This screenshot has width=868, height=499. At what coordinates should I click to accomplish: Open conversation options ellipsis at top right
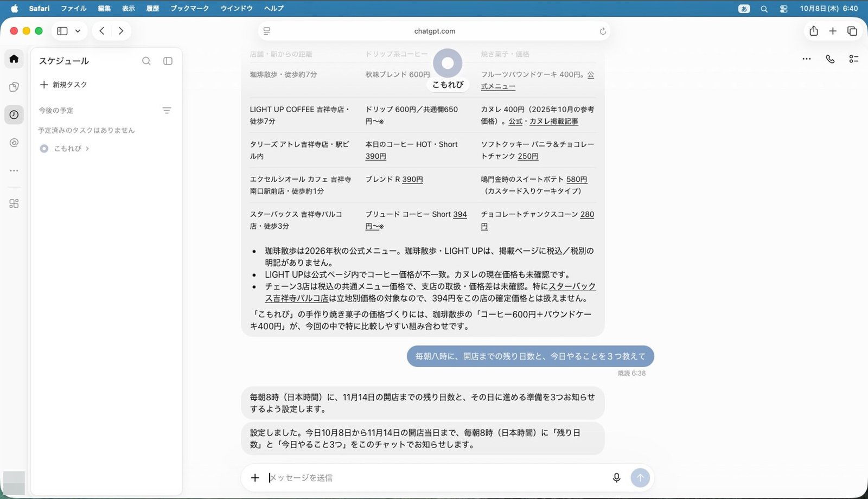coord(807,59)
